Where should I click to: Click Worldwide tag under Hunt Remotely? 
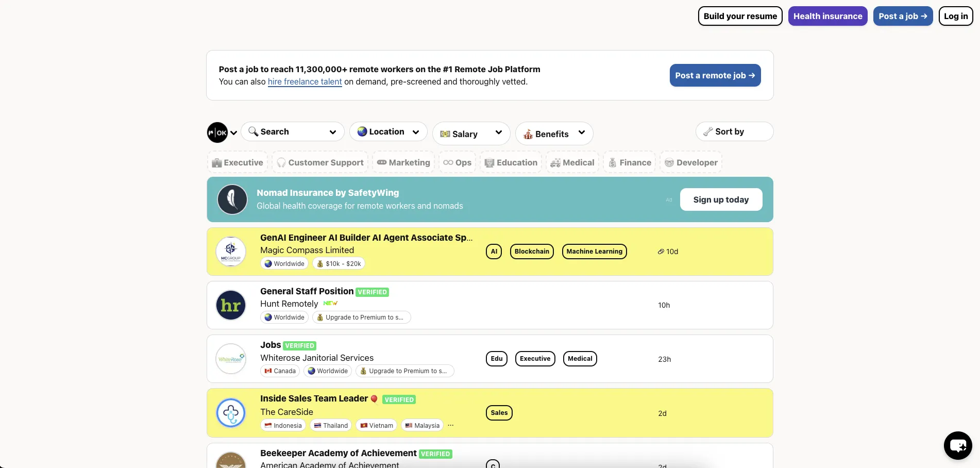tap(284, 317)
